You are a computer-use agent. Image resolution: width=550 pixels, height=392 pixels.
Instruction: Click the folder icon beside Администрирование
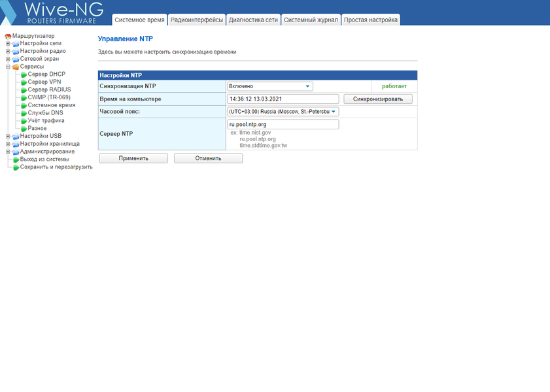tap(16, 152)
